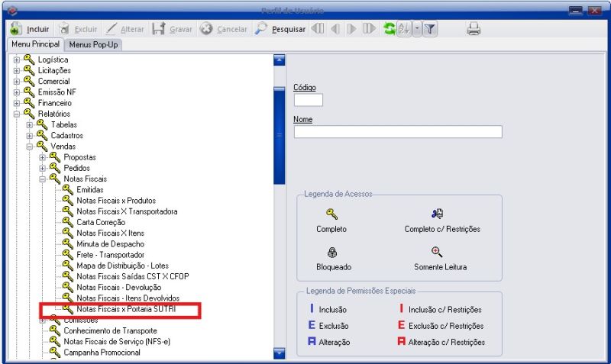Viewport: 611px width, 364px height.
Task: Click the key icon beside Financeiro
Action: pyautogui.click(x=29, y=103)
